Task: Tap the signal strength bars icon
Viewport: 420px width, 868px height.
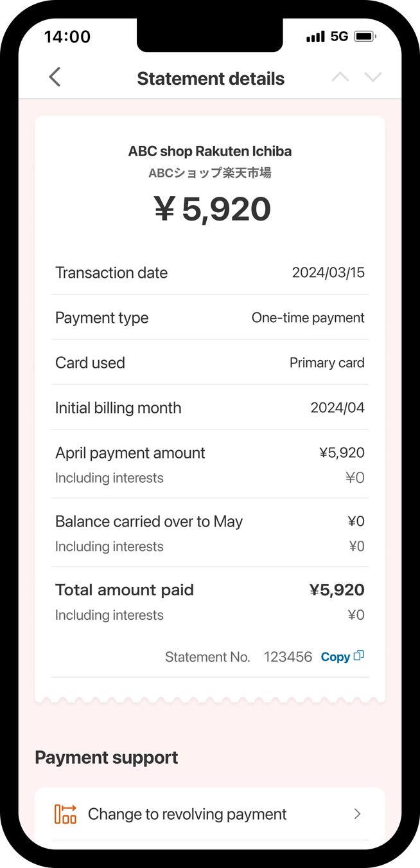Action: click(315, 37)
